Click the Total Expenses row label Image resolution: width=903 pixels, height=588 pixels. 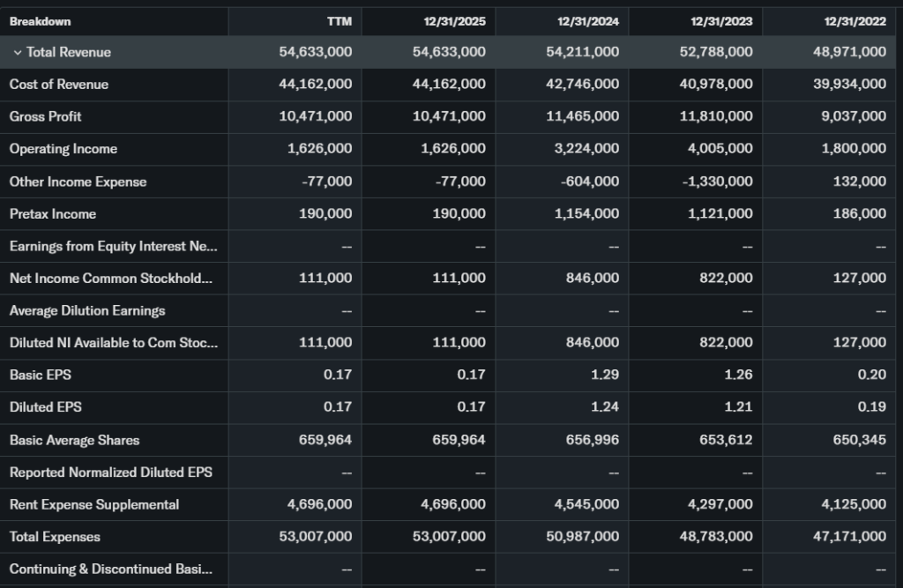[55, 537]
